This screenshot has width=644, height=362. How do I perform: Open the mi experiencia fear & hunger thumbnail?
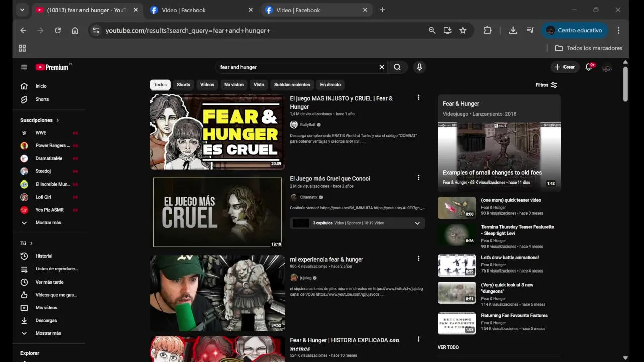pos(217,293)
